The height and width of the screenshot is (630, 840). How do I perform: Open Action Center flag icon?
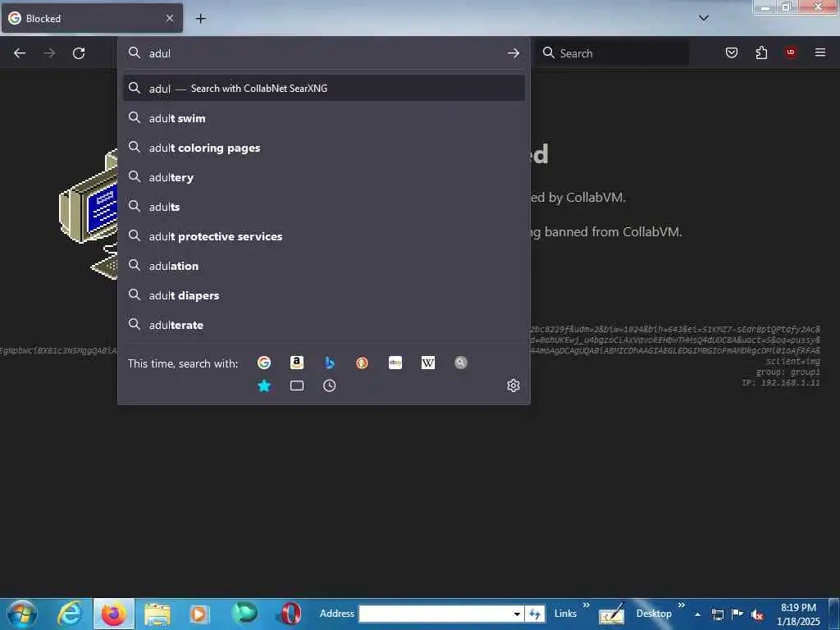737,614
